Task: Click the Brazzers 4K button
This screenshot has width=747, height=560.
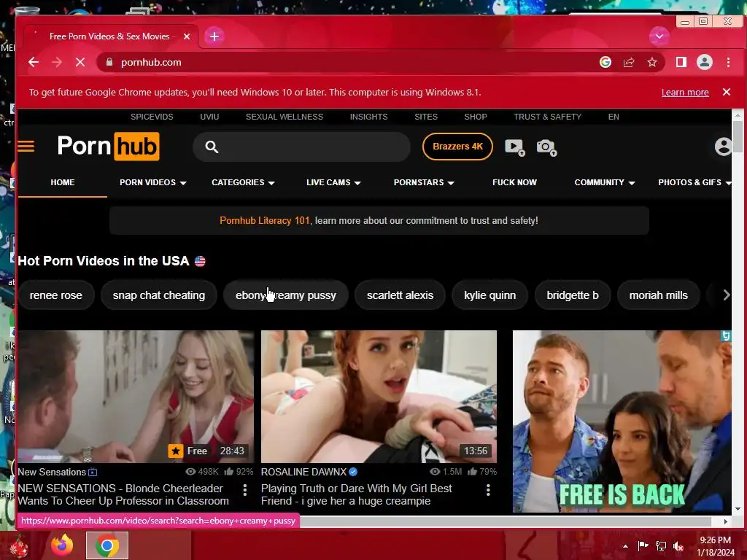Action: click(457, 147)
